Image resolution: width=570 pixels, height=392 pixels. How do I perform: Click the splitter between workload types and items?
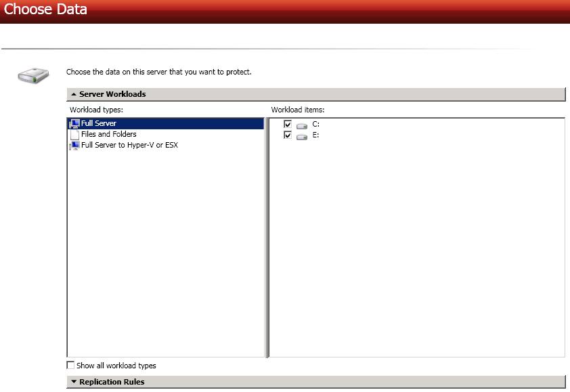[267, 237]
